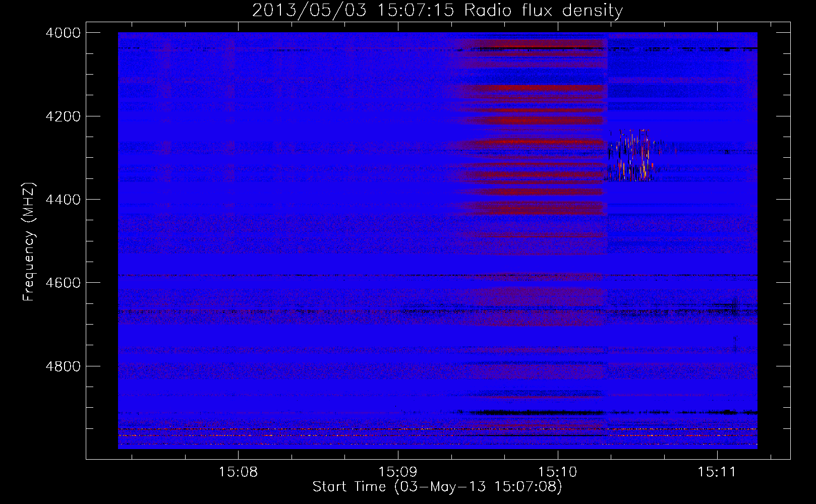Click the 15:11 time tick label
Image resolution: width=816 pixels, height=504 pixels.
point(717,472)
